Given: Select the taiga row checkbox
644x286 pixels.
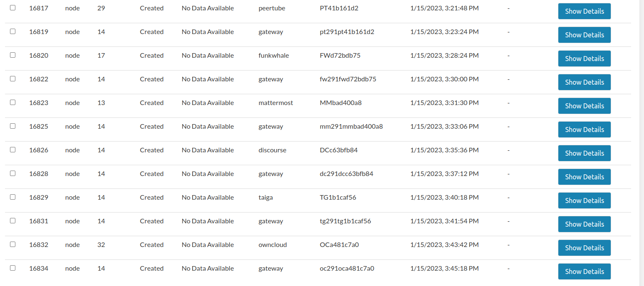Looking at the screenshot, I should [x=12, y=197].
